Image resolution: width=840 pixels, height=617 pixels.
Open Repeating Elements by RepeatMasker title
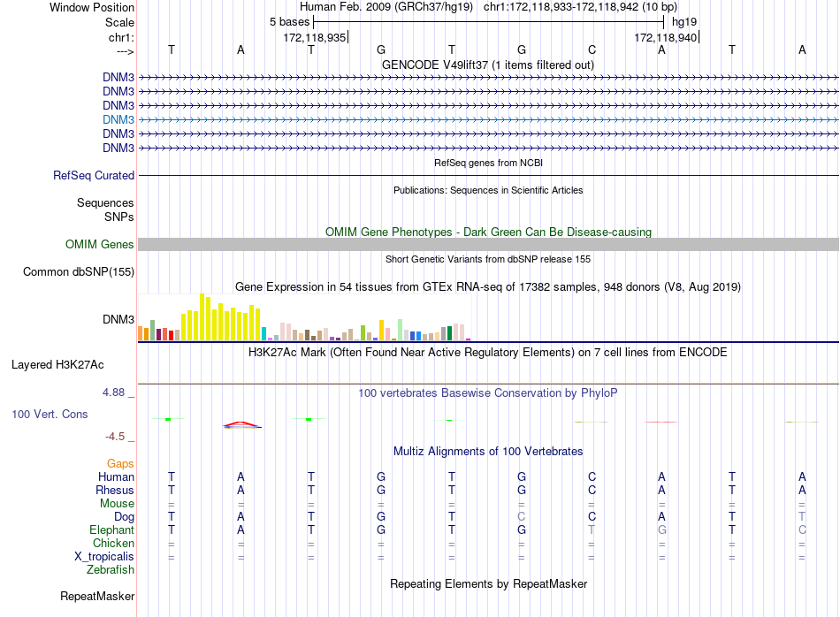(488, 583)
